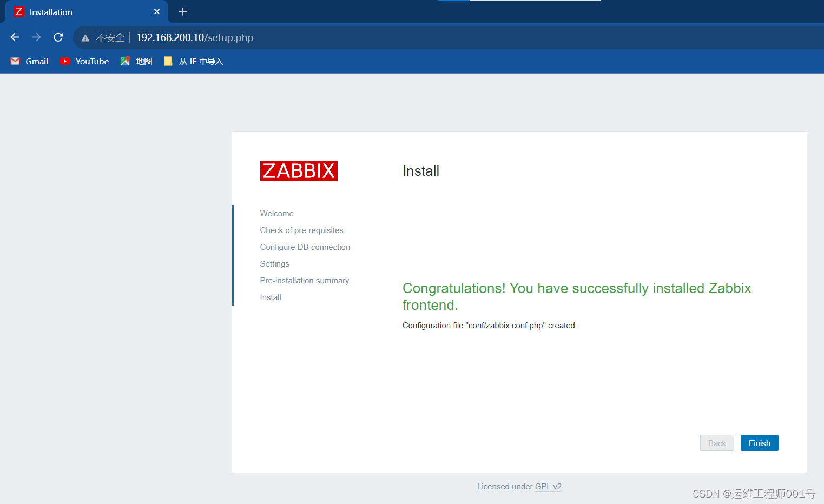
Task: Click the Finish button
Action: (x=759, y=443)
